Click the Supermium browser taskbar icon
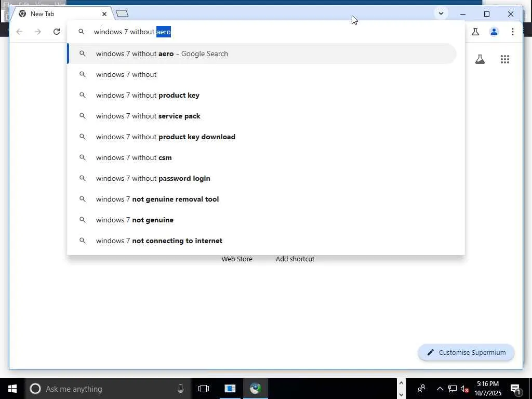The width and height of the screenshot is (532, 399). click(x=256, y=389)
